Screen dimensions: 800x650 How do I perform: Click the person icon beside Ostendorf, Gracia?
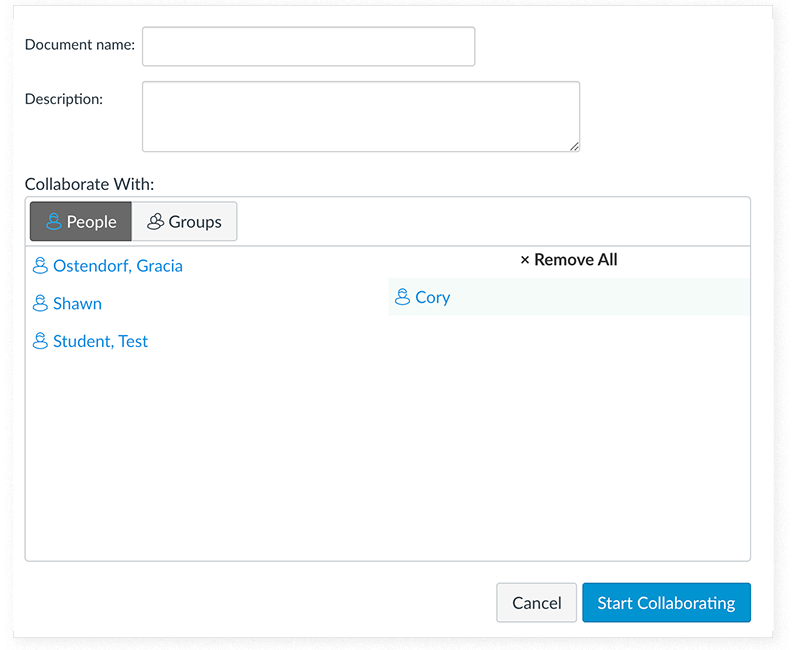[x=40, y=265]
